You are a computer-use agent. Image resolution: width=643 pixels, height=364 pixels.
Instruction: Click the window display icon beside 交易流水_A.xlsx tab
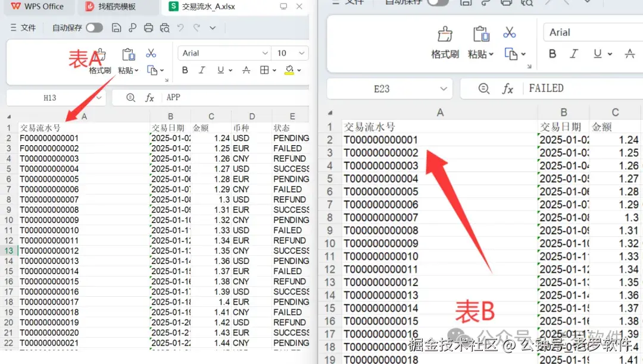tap(283, 7)
